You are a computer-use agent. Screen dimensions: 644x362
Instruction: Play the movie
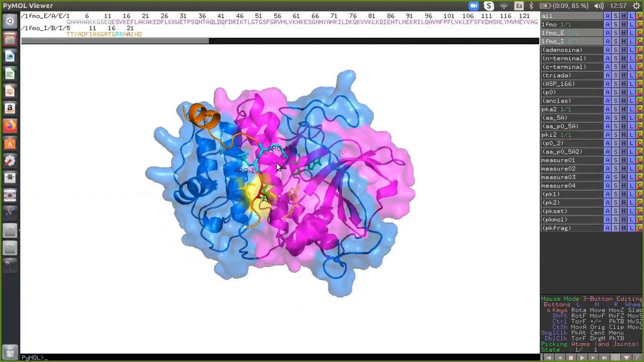[582, 357]
